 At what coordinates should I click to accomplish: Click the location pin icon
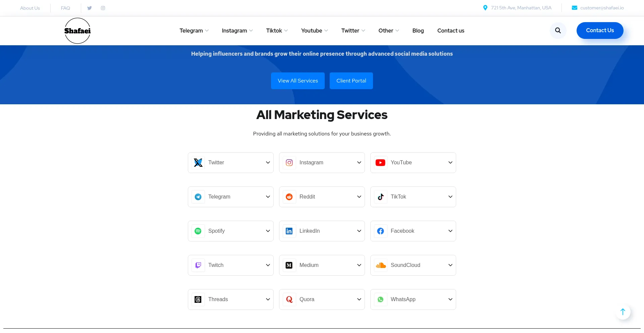pyautogui.click(x=485, y=8)
